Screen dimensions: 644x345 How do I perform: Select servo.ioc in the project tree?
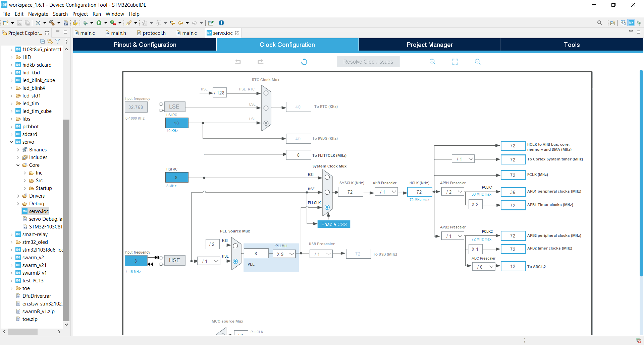click(x=36, y=211)
